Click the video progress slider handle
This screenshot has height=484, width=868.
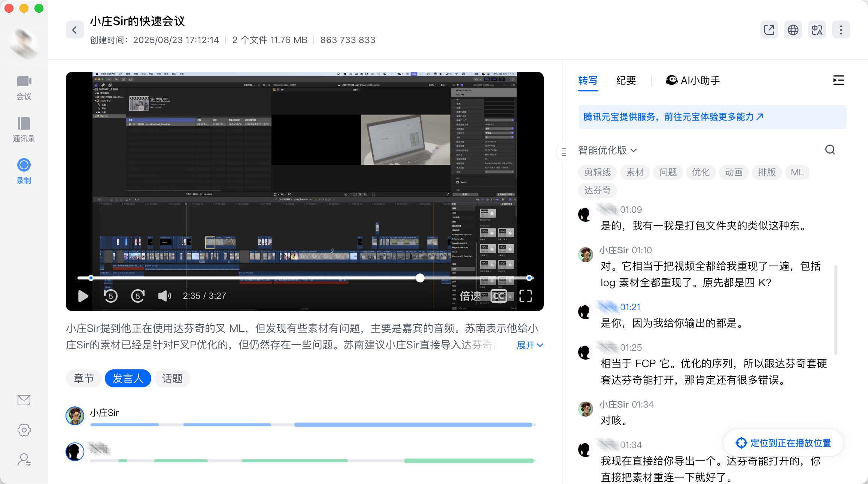420,278
